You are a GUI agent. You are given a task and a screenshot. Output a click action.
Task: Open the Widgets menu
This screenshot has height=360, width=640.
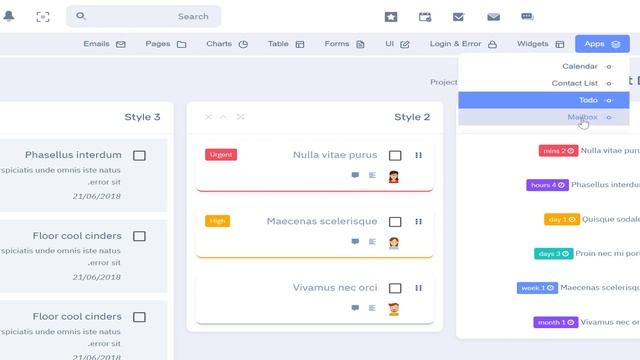coord(540,44)
